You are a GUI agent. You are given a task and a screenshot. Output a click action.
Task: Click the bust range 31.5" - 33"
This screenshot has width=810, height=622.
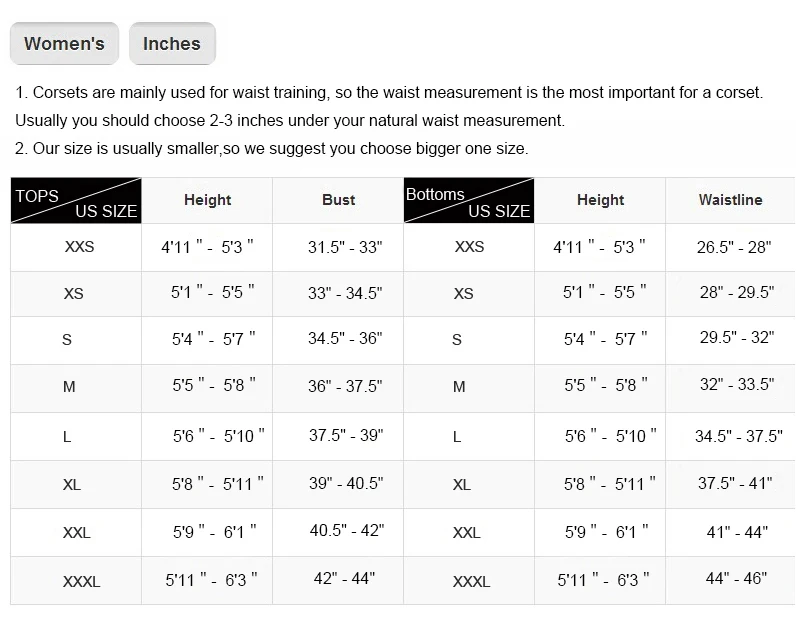(x=345, y=247)
